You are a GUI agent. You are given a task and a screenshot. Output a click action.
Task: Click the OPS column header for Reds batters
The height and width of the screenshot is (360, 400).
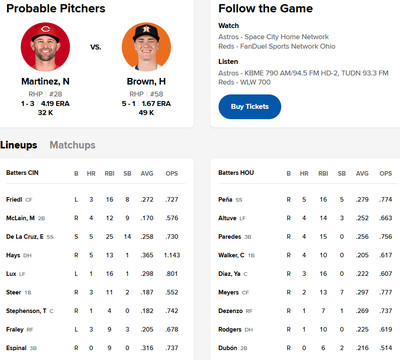172,173
